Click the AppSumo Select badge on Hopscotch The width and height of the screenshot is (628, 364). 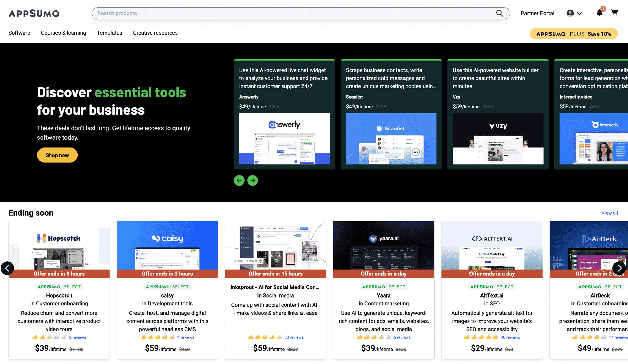pos(59,287)
